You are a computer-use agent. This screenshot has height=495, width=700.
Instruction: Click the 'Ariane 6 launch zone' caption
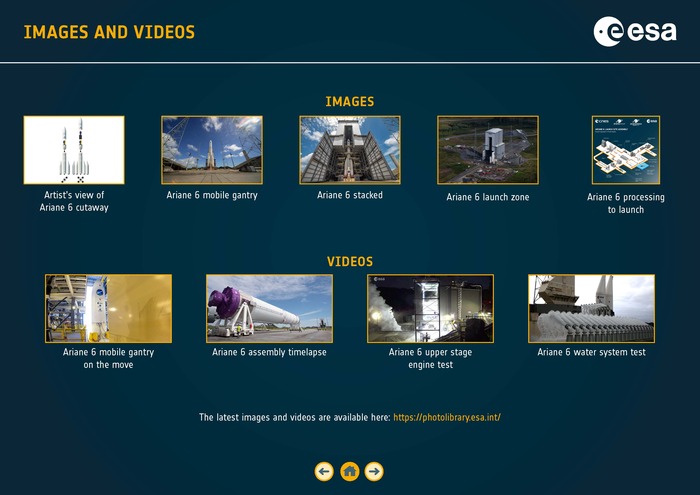point(488,197)
